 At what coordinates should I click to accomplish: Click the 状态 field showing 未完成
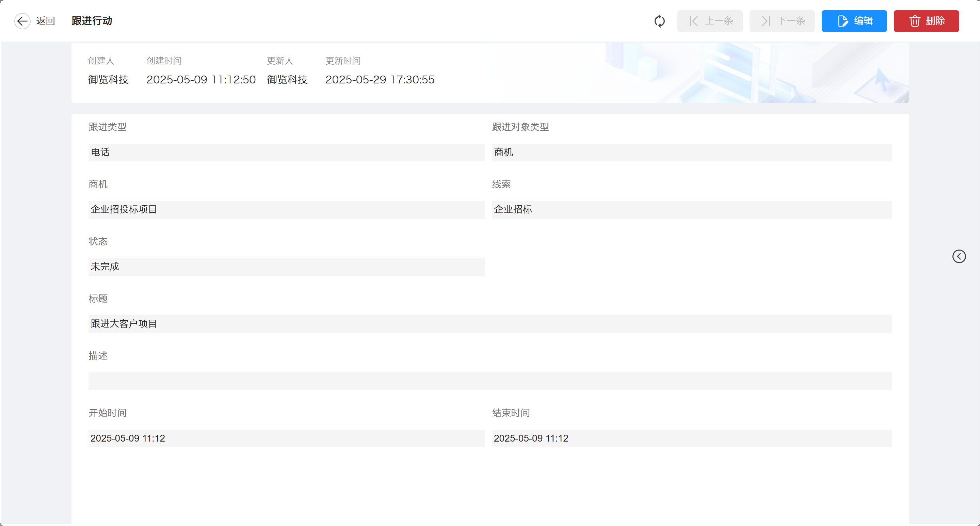[287, 267]
